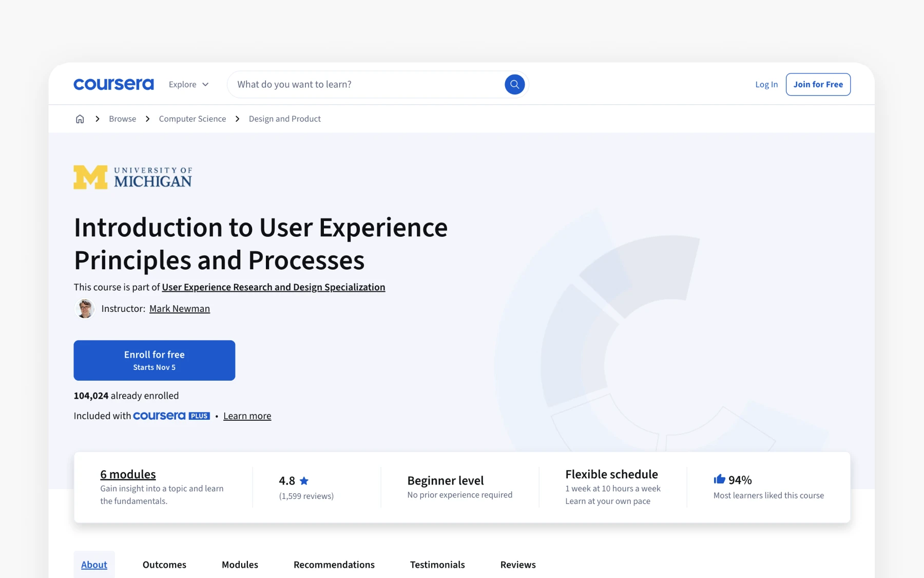Screen dimensions: 924x578
Task: Open the Computer Science breadcrumb
Action: tap(192, 119)
